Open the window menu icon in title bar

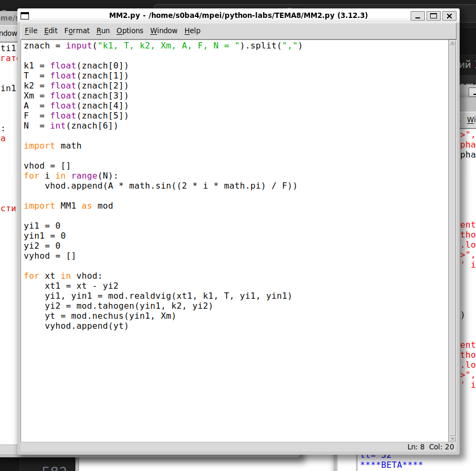[25, 16]
